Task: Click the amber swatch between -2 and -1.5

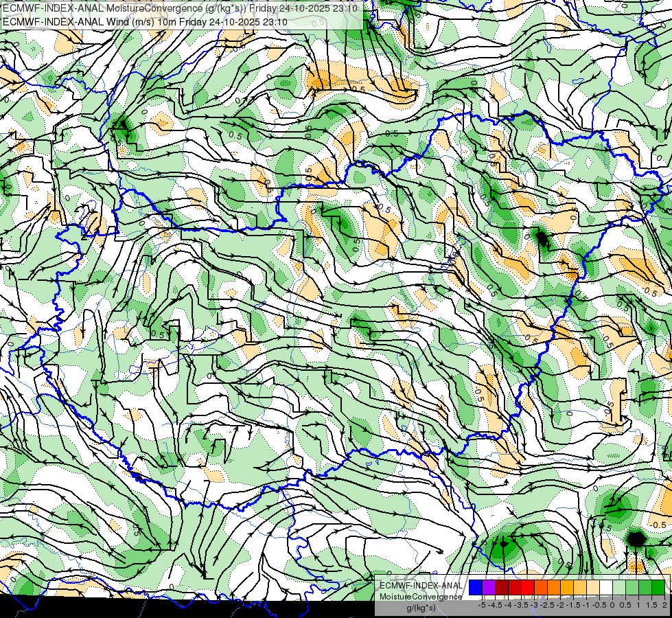Action: pyautogui.click(x=567, y=588)
